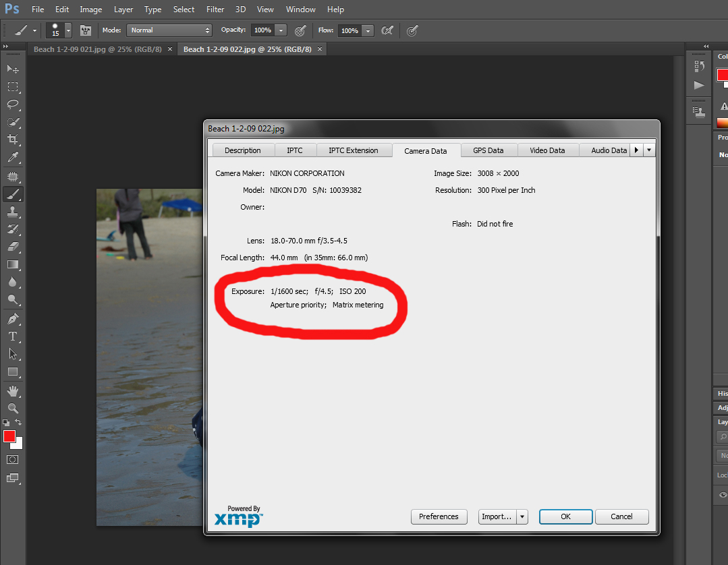Toggle Quick Mask mode
This screenshot has width=728, height=565.
click(13, 460)
